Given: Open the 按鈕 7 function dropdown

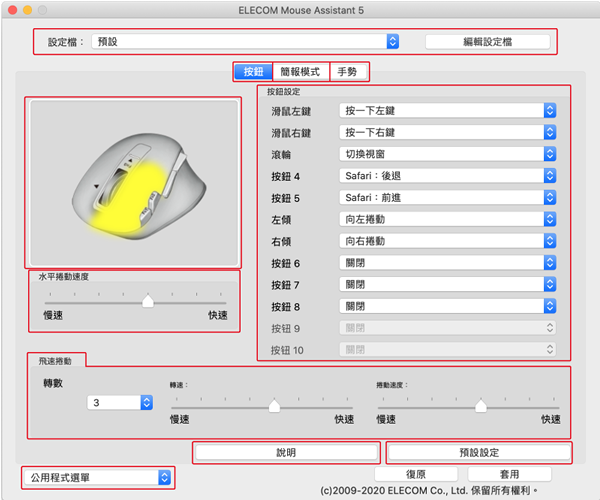Looking at the screenshot, I should pyautogui.click(x=447, y=284).
